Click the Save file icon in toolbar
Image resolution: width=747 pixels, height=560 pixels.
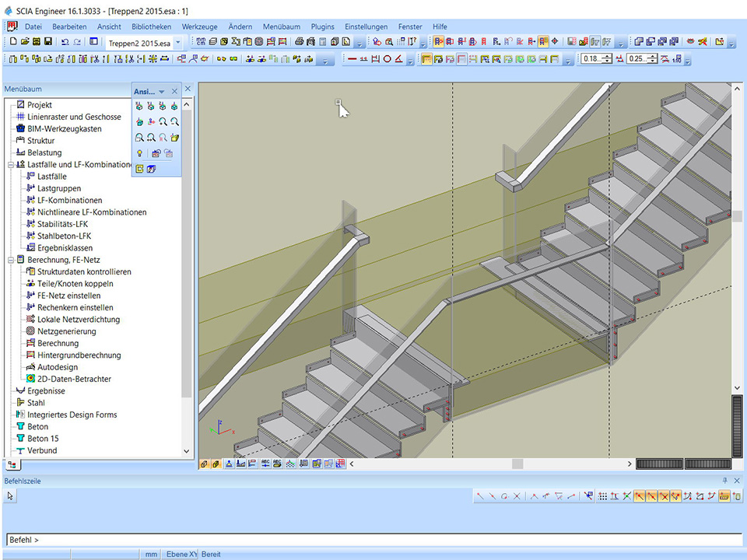point(48,41)
